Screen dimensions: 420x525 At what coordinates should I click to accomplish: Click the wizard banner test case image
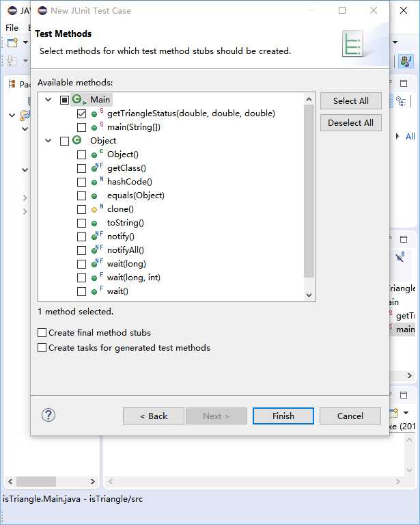(353, 44)
